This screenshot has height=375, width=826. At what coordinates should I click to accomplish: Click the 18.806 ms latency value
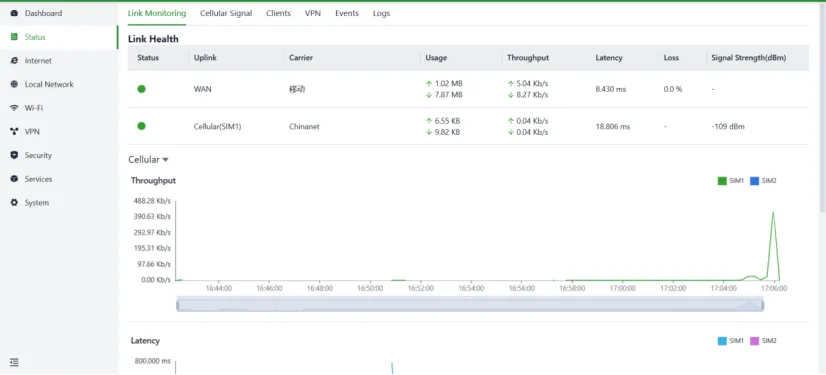click(613, 126)
